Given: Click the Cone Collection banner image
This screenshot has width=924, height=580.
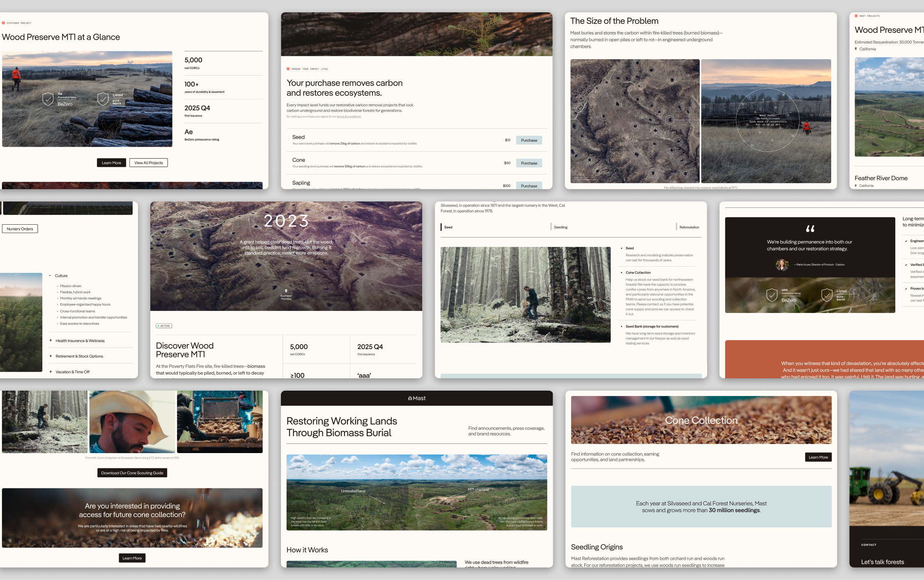Looking at the screenshot, I should (x=701, y=420).
